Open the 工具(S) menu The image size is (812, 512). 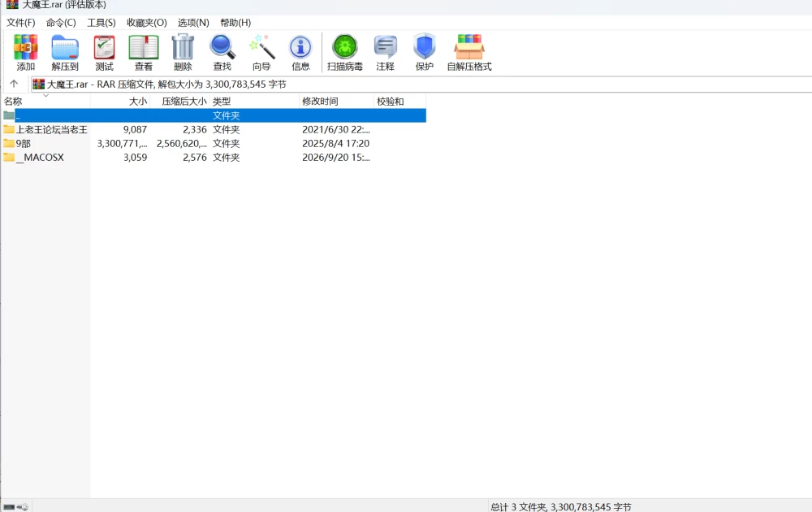(x=101, y=23)
